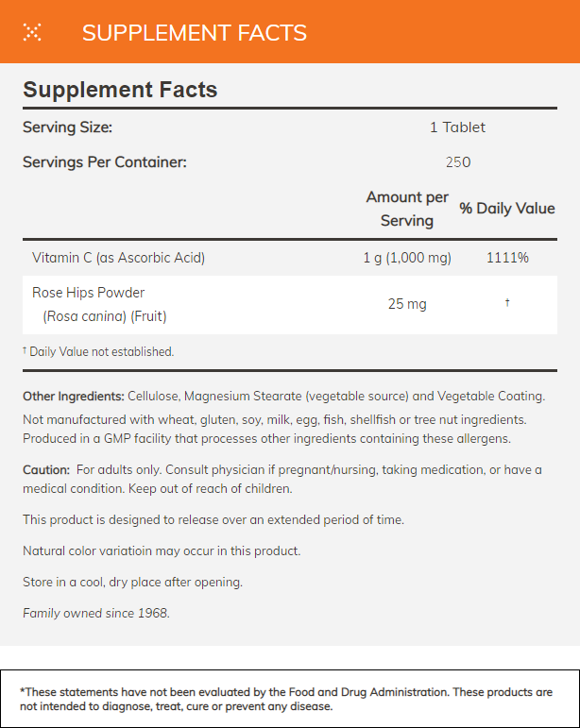Click the % Daily Value column header
The image size is (580, 728).
(x=507, y=209)
